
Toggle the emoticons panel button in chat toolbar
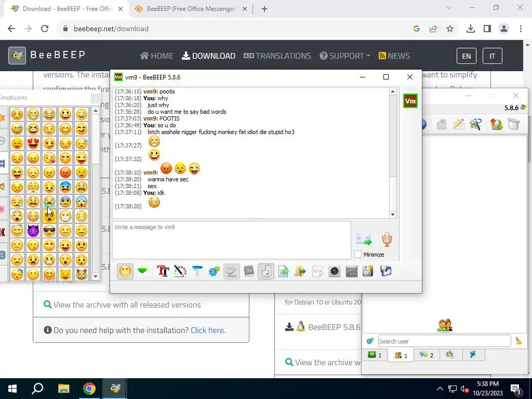click(125, 271)
